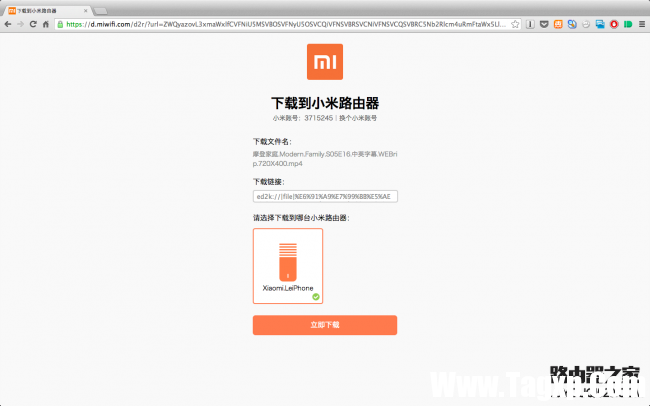Click the orange MI logo
The width and height of the screenshot is (650, 406).
[325, 62]
